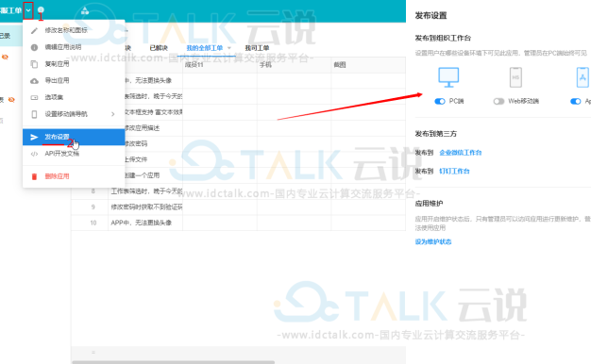Screen dimensions: 591x364
Task: Toggle the App publish switch at right edge
Action: point(576,101)
